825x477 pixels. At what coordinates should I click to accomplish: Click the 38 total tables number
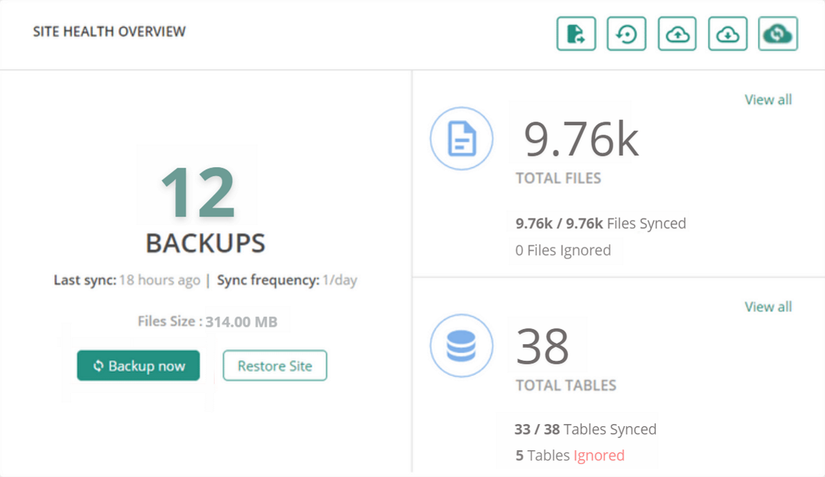pos(542,347)
